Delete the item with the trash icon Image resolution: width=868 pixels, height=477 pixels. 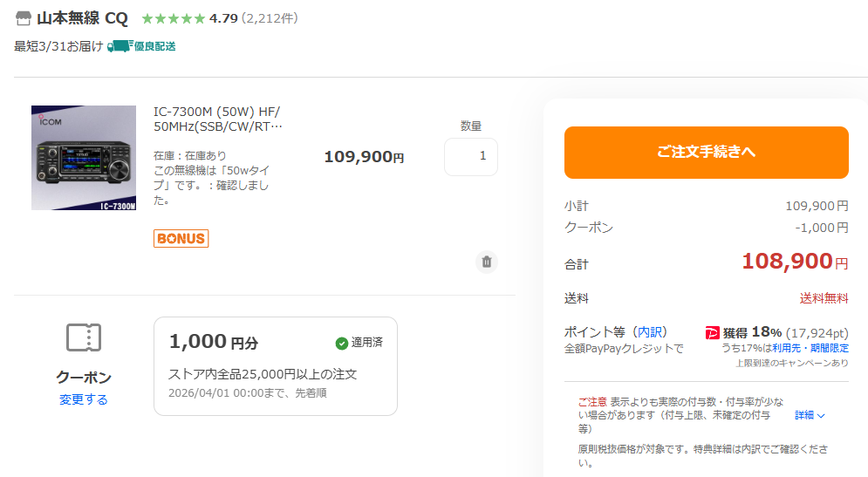(487, 261)
